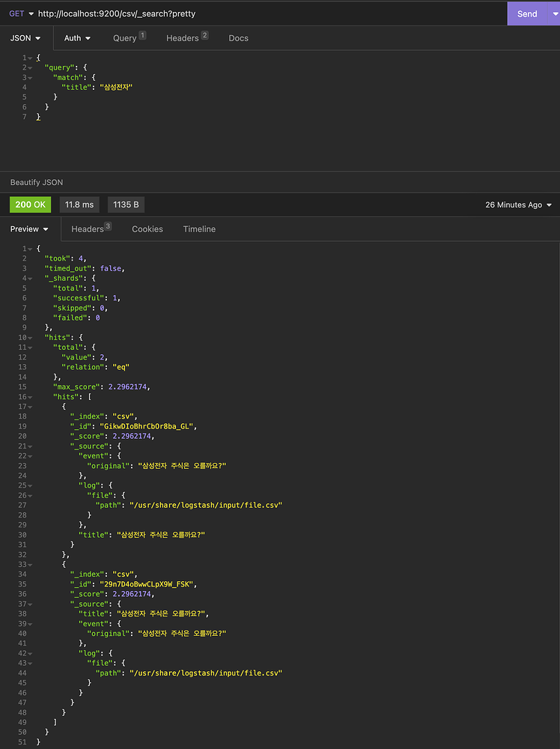Viewport: 560px width, 749px height.
Task: Switch to the Query tab
Action: pyautogui.click(x=129, y=38)
